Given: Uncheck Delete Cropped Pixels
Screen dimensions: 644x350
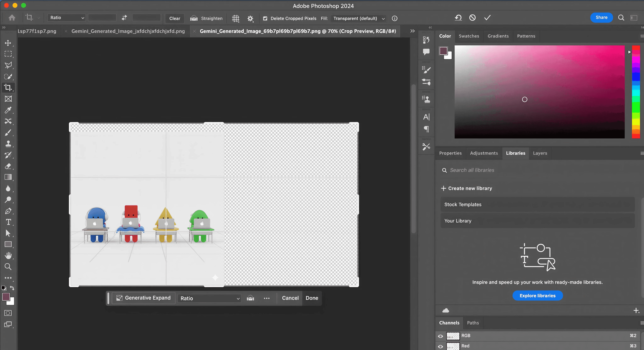Looking at the screenshot, I should tap(265, 18).
